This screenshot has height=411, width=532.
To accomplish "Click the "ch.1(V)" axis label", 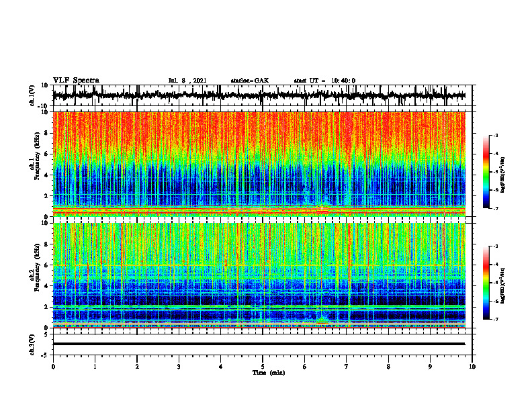I will tap(32, 95).
